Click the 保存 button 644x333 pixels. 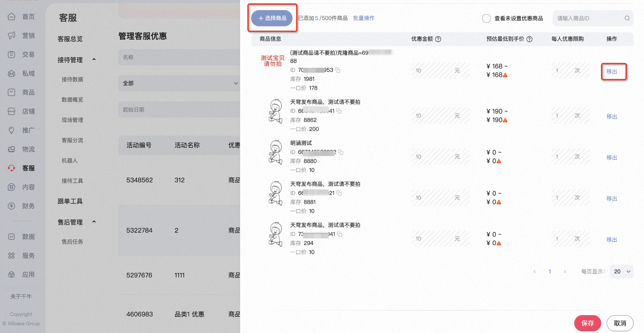[x=588, y=323]
